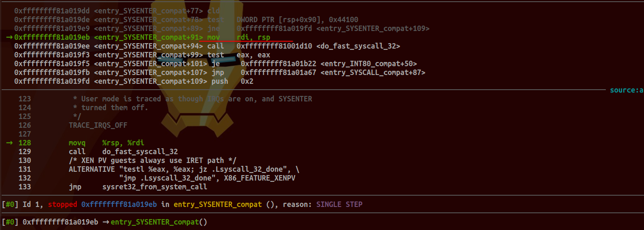Click the entry_INT80_compat+50 jump target

(369, 64)
